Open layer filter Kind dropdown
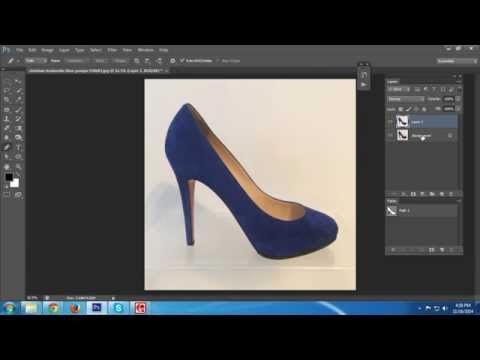Image resolution: width=480 pixels, height=360 pixels. tap(398, 89)
